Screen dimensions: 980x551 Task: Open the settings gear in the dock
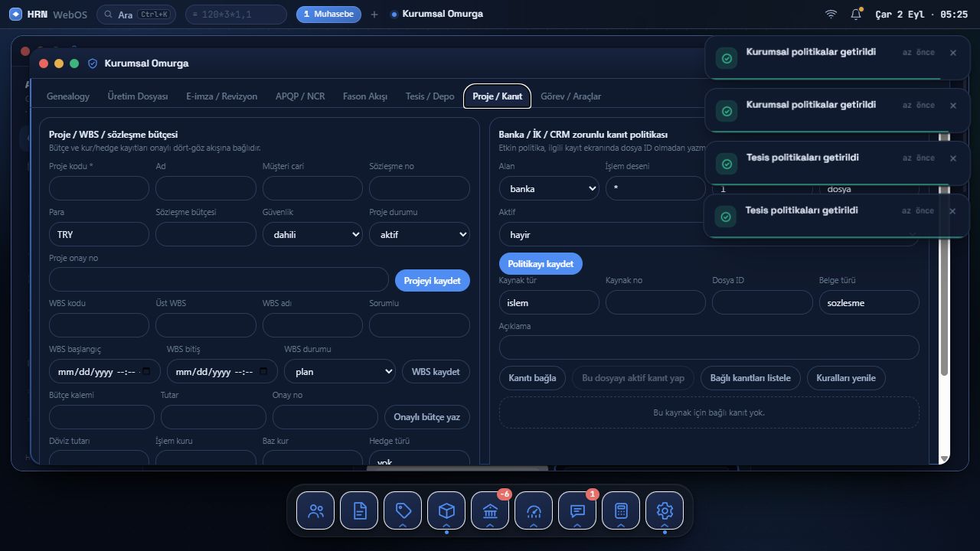[x=665, y=510]
